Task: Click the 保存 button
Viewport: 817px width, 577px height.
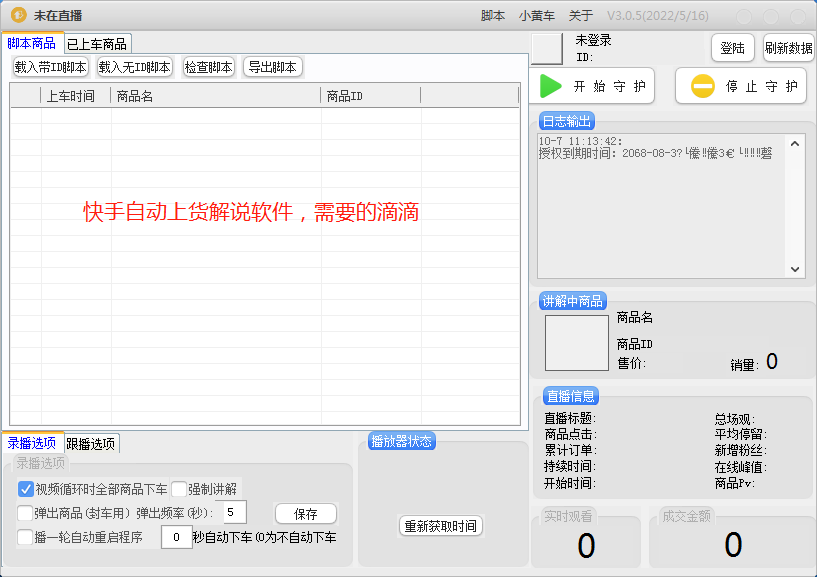Action: pyautogui.click(x=306, y=514)
